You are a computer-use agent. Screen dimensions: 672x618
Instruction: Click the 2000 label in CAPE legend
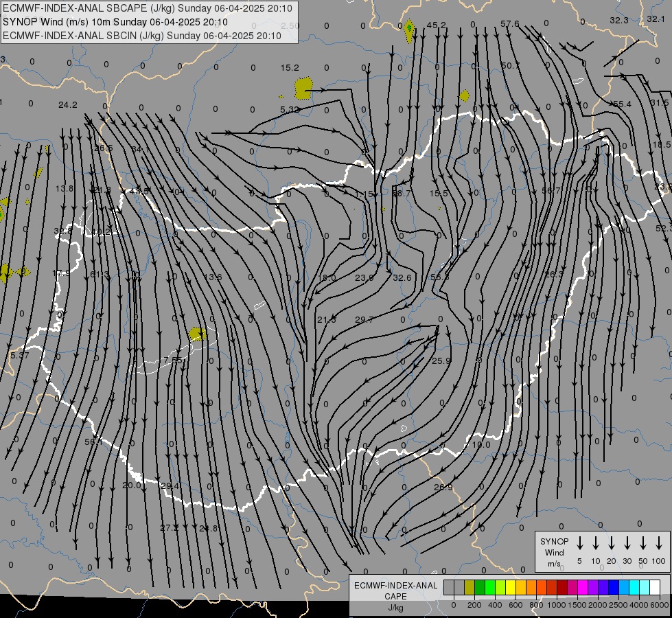[x=597, y=605]
